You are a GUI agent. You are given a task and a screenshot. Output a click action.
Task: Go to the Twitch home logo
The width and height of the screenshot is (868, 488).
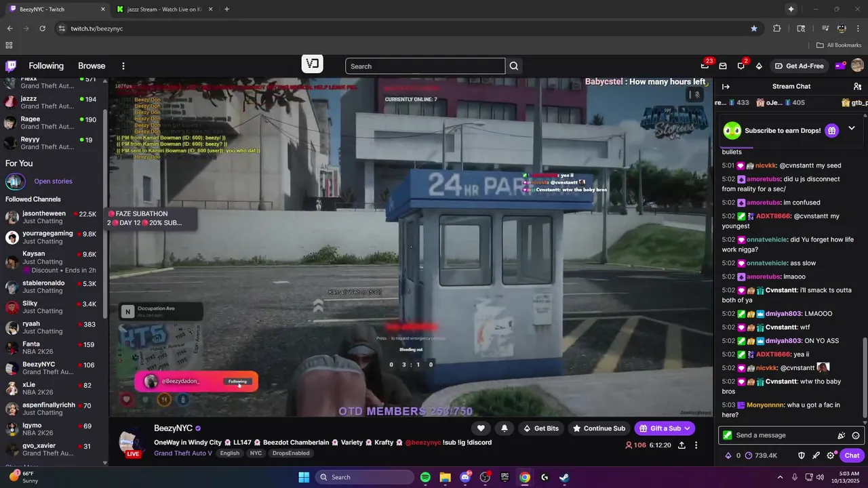click(x=11, y=66)
